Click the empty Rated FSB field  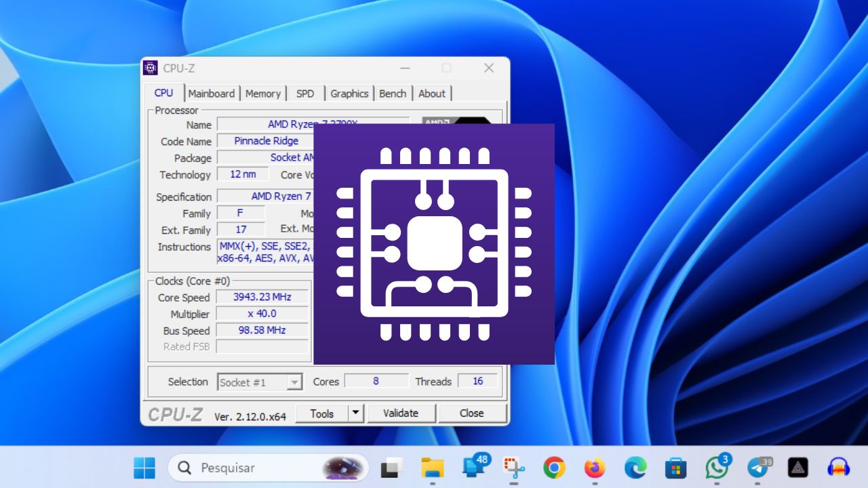pyautogui.click(x=262, y=346)
